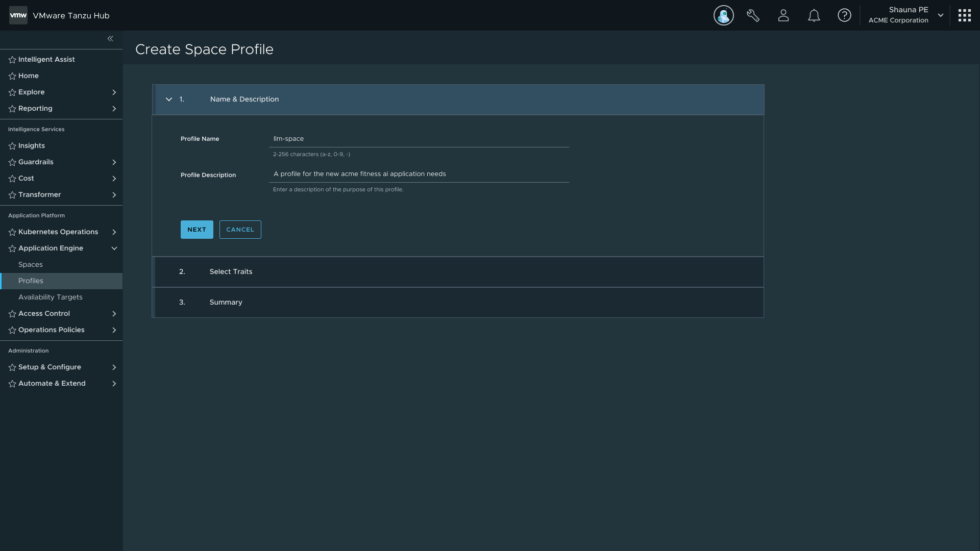Click the star icon beside Operations Policies
The width and height of the screenshot is (980, 551).
point(12,330)
